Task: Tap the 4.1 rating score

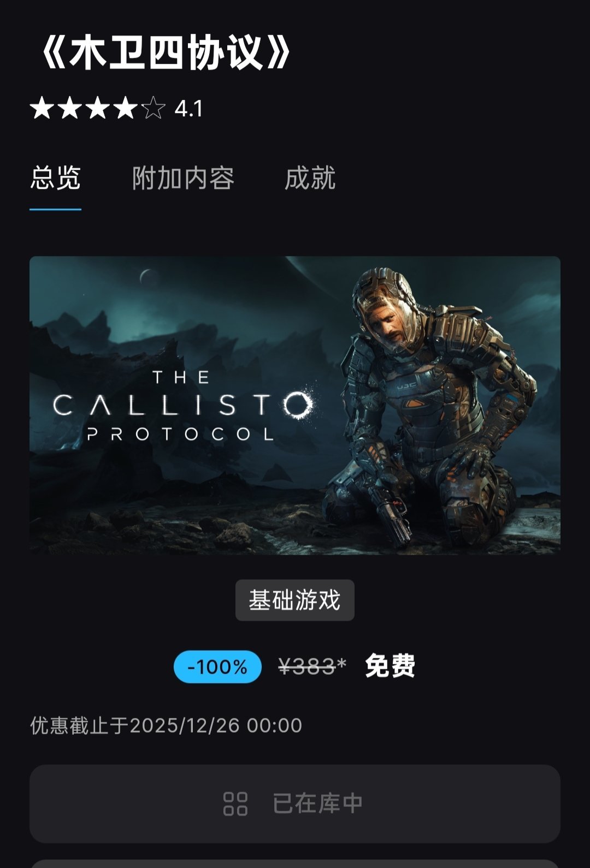Action: [x=188, y=109]
